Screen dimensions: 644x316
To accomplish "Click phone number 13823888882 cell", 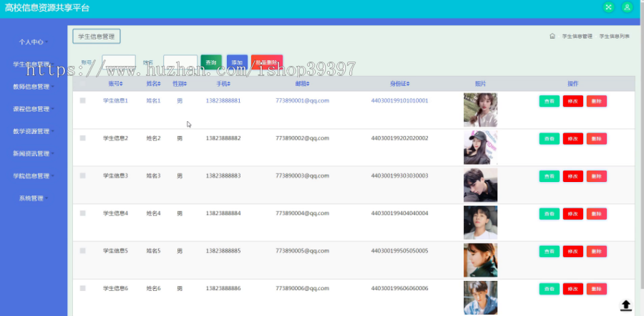I will pos(223,138).
